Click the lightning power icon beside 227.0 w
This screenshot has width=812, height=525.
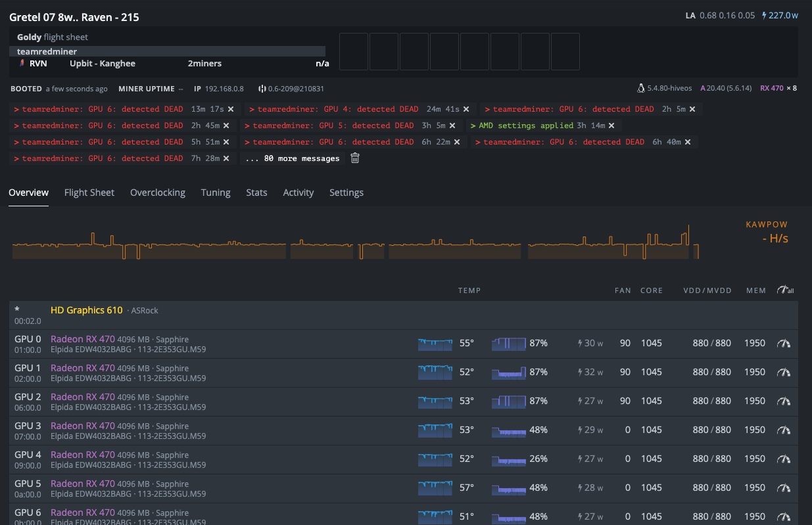point(764,15)
